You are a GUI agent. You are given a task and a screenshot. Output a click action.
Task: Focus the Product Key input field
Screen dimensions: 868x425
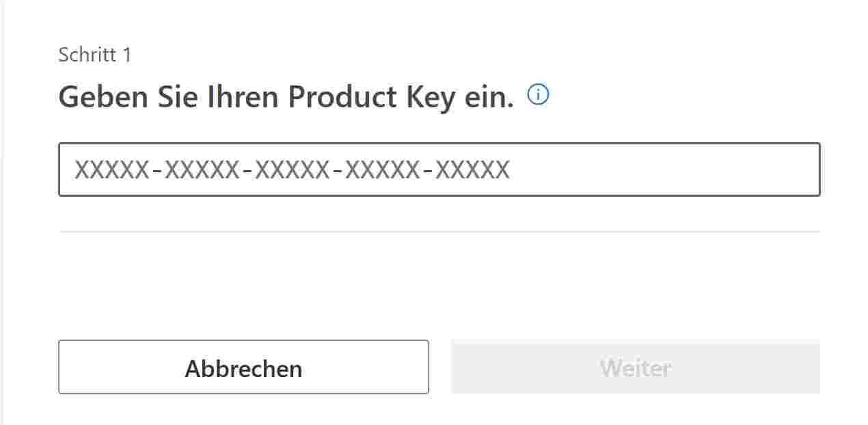click(x=439, y=169)
